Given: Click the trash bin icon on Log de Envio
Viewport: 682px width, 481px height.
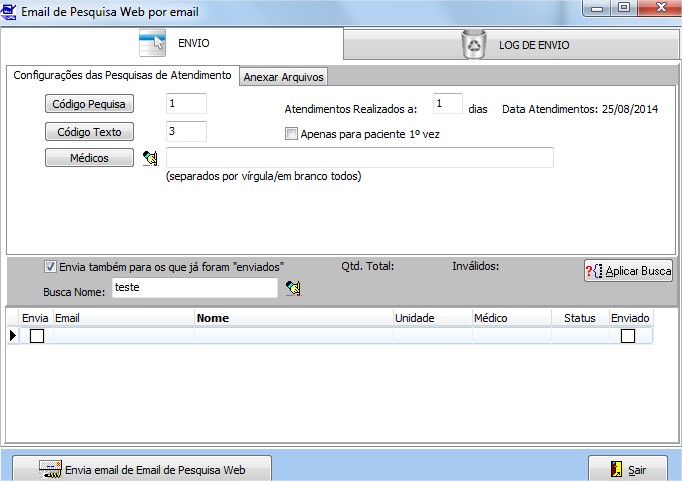Looking at the screenshot, I should pyautogui.click(x=472, y=44).
